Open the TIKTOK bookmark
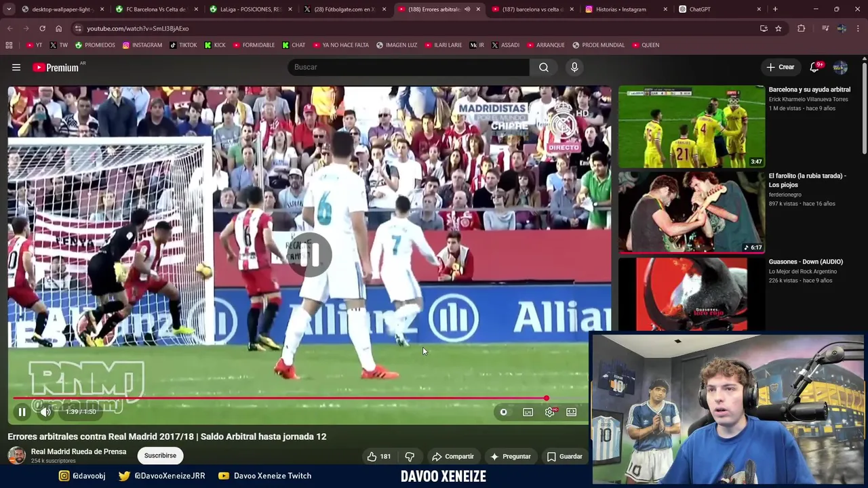Screen dimensions: 868x488 pos(183,45)
